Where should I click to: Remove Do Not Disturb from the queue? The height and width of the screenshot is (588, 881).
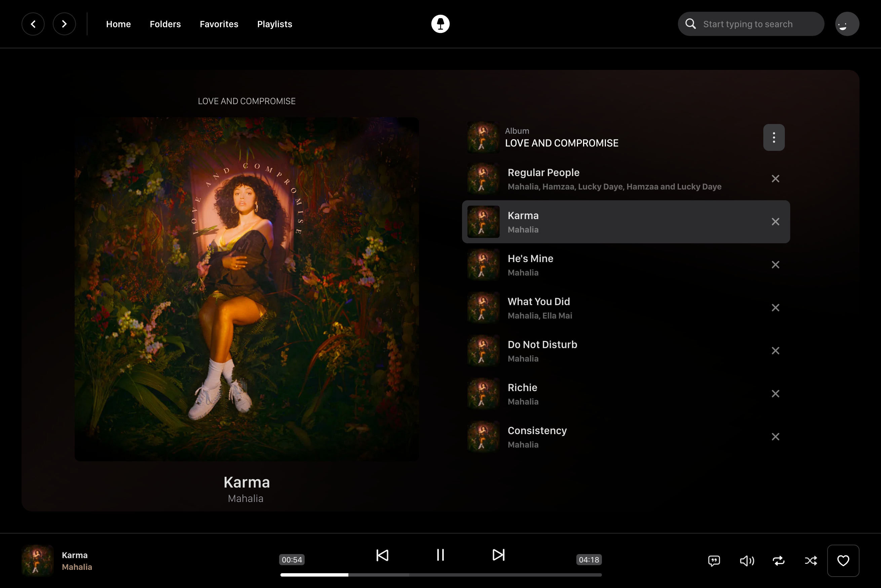(775, 351)
